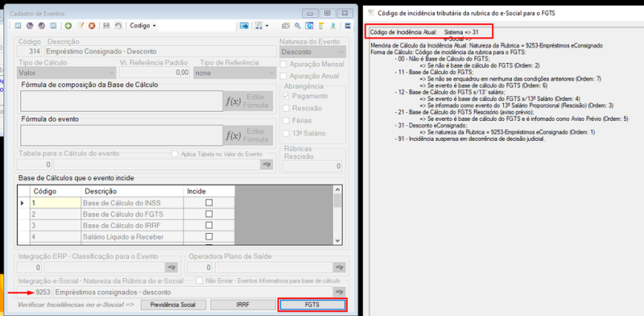Save with the floppy disk icon
Image resolution: width=644 pixels, height=316 pixels.
tap(107, 26)
